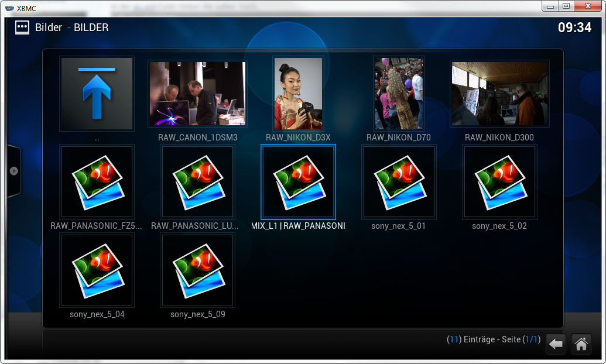606x364 pixels.
Task: Select the sony_nex_5_02 picture icon
Action: coord(499,182)
